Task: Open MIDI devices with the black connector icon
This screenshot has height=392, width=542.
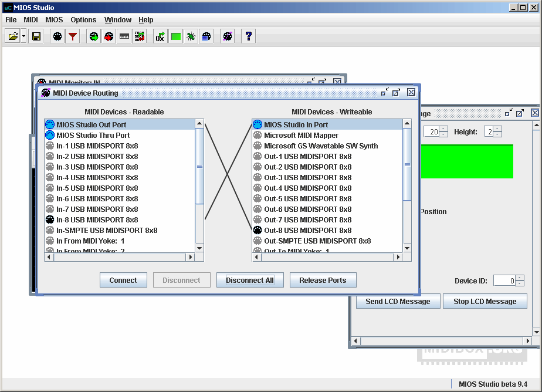Action: pyautogui.click(x=57, y=36)
